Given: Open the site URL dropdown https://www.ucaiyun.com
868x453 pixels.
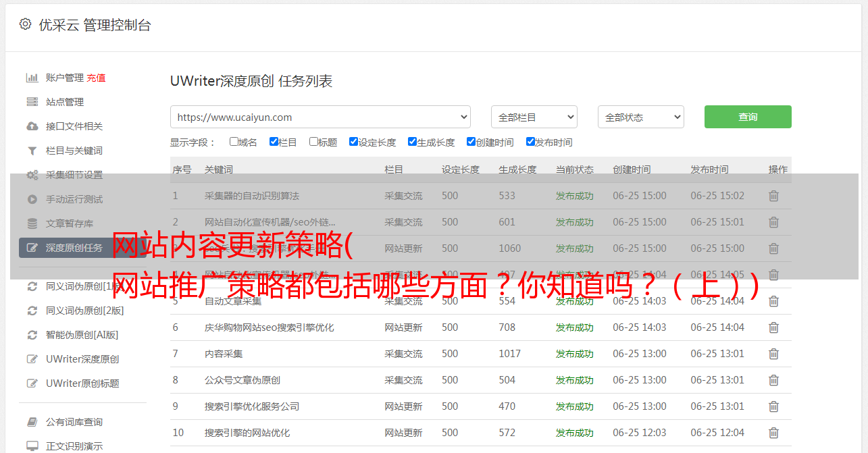Looking at the screenshot, I should [320, 117].
